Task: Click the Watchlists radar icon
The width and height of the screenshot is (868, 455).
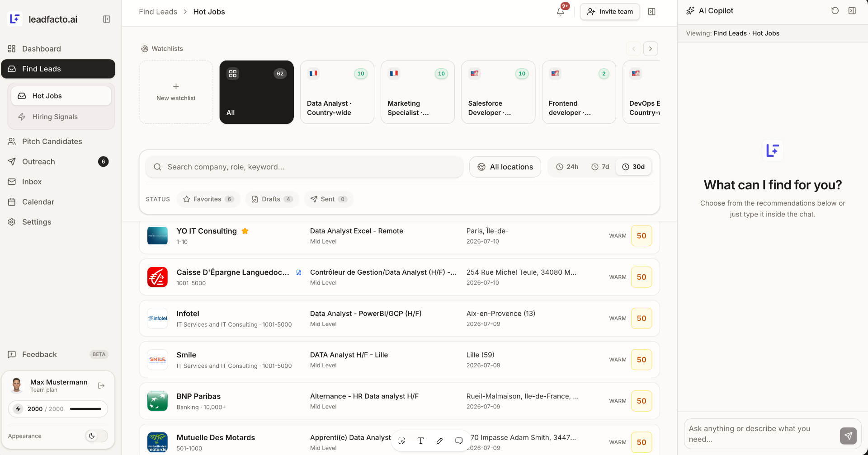Action: point(145,49)
